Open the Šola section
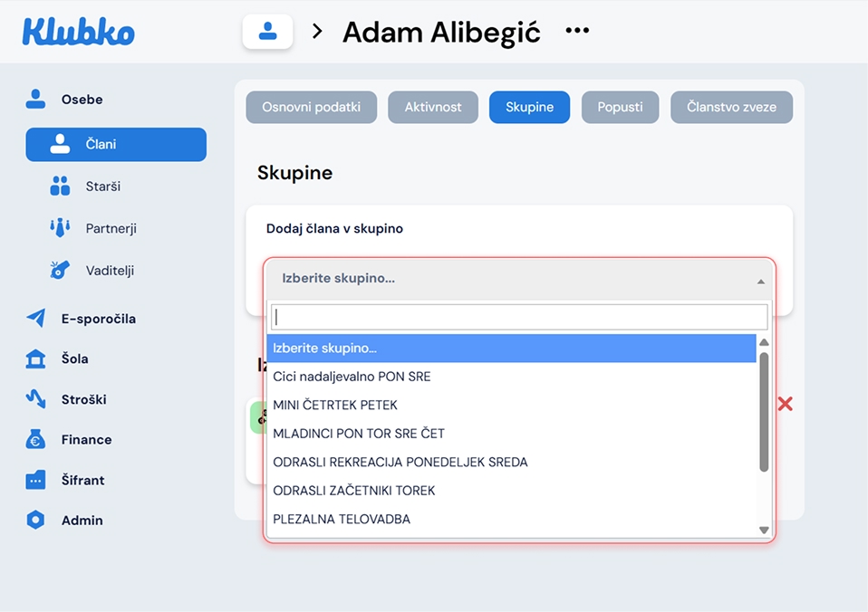Viewport: 868px width, 612px height. pyautogui.click(x=74, y=359)
